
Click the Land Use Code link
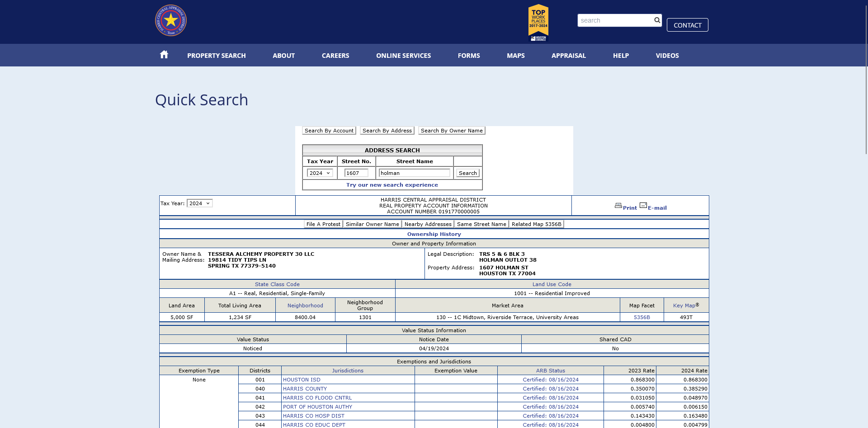(552, 284)
